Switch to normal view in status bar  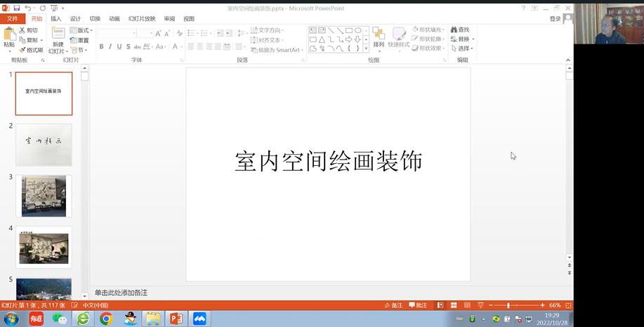(440, 305)
